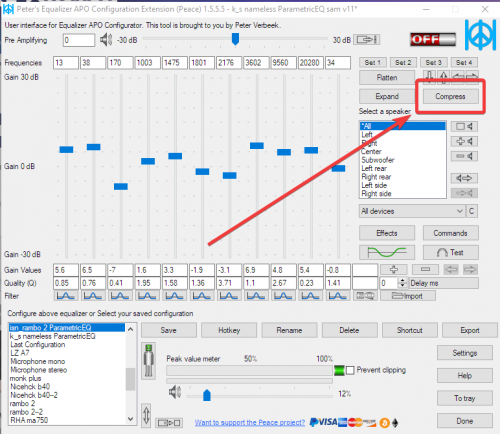Click the up-down arrows icon below the person figure
Image resolution: width=500 pixels, height=434 pixels.
pyautogui.click(x=146, y=415)
